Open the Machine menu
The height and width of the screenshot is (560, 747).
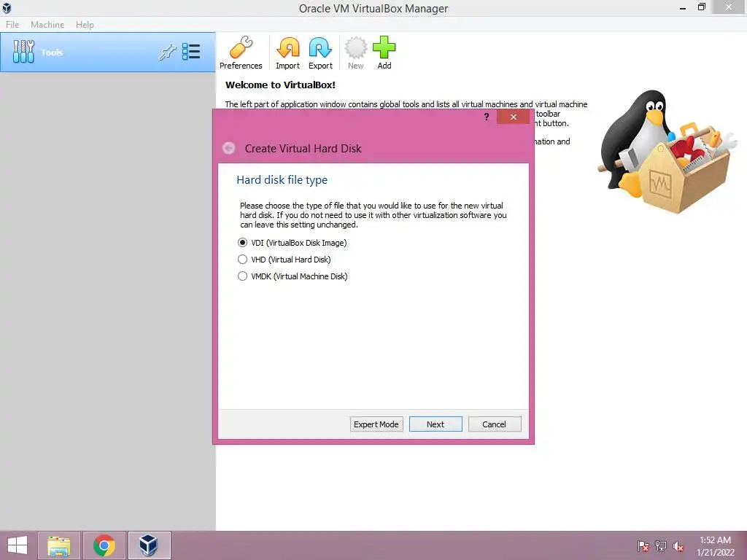(x=47, y=24)
